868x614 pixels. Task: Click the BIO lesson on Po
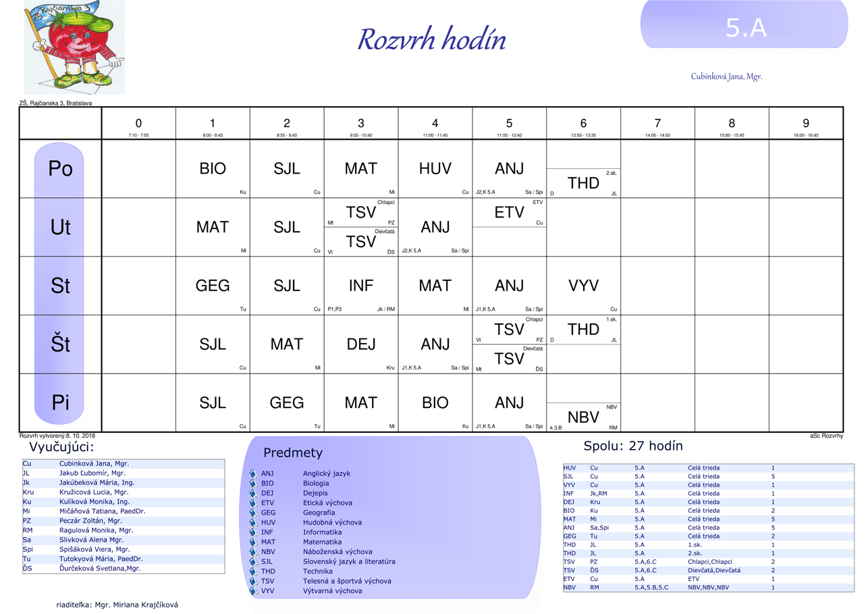[x=213, y=169]
